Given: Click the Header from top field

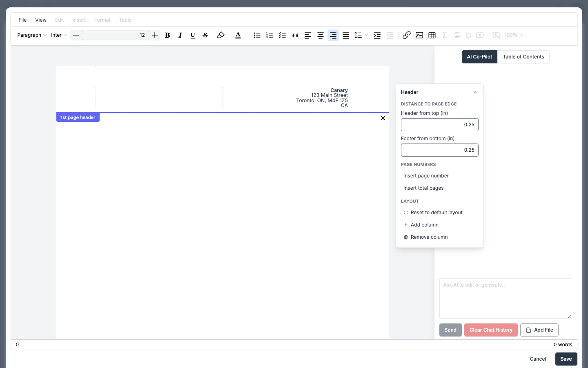Looking at the screenshot, I should pyautogui.click(x=440, y=125).
